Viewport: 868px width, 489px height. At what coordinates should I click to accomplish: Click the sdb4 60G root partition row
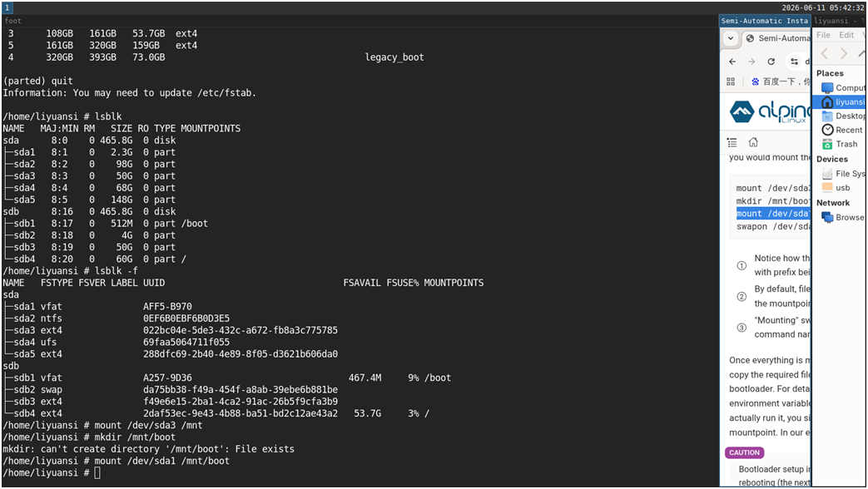pyautogui.click(x=95, y=259)
